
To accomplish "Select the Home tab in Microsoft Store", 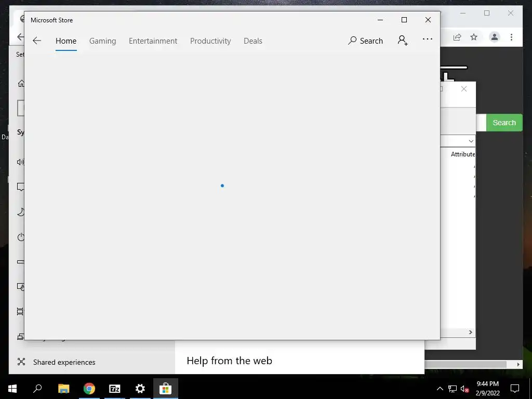I will (x=66, y=41).
